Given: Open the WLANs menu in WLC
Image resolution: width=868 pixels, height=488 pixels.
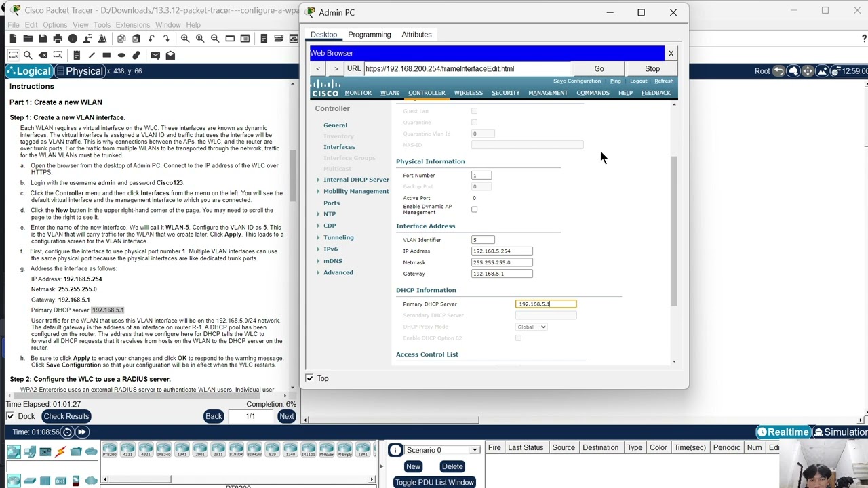Looking at the screenshot, I should (x=390, y=93).
